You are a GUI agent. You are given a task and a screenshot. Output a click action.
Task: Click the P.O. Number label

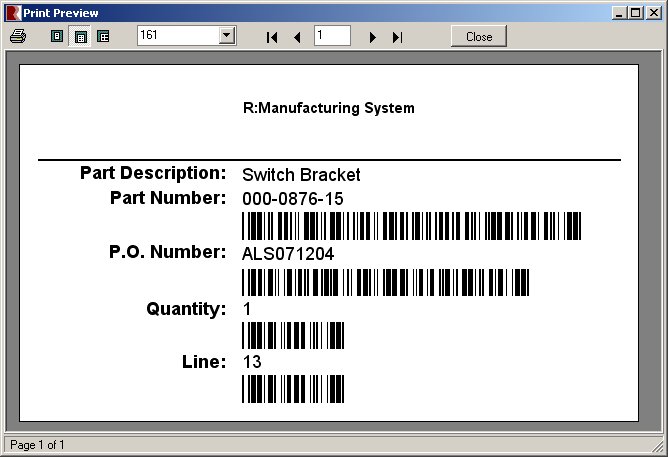pos(168,252)
